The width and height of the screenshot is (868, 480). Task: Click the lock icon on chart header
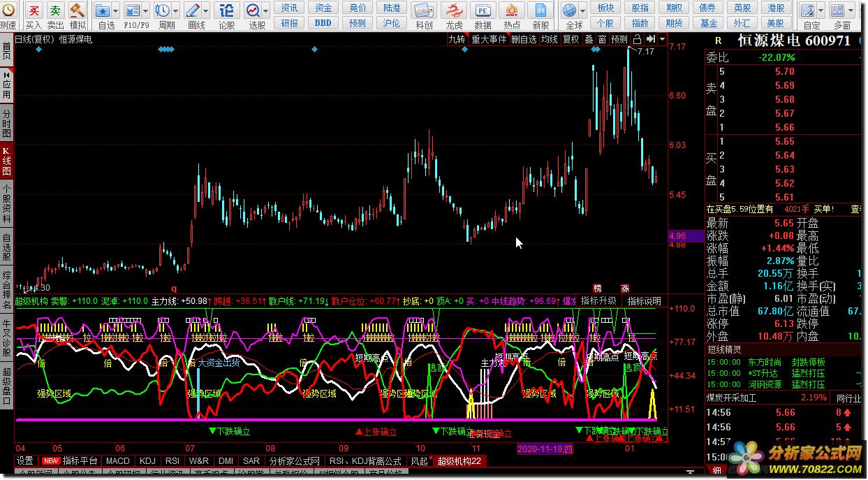637,40
